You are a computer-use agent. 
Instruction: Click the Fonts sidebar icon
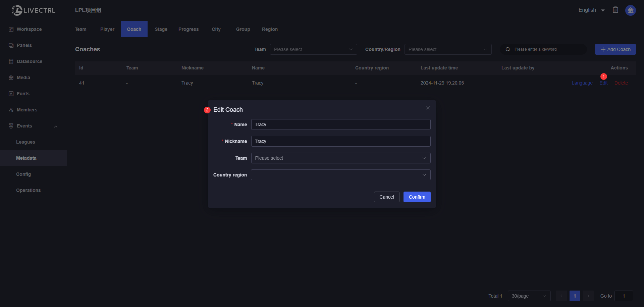coord(11,94)
